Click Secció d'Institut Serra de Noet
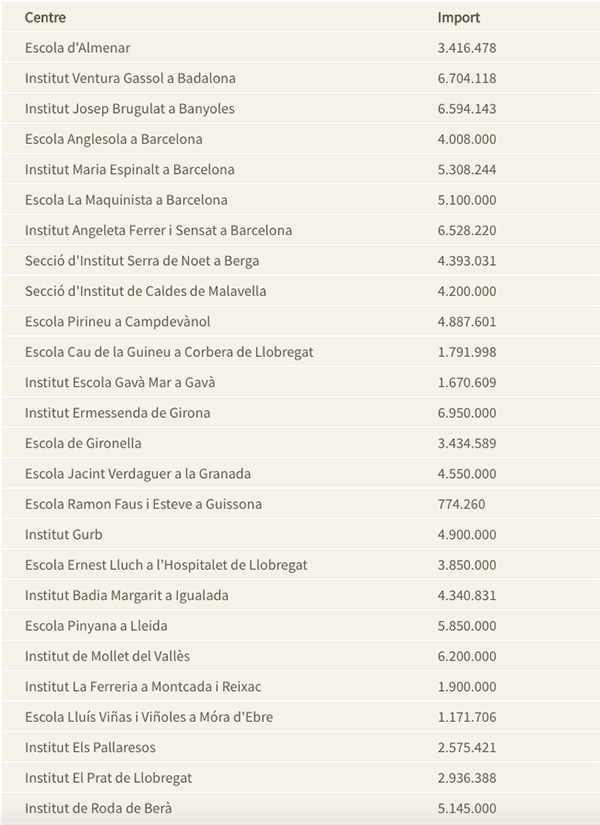Screen dimensions: 600x825 pyautogui.click(x=141, y=261)
